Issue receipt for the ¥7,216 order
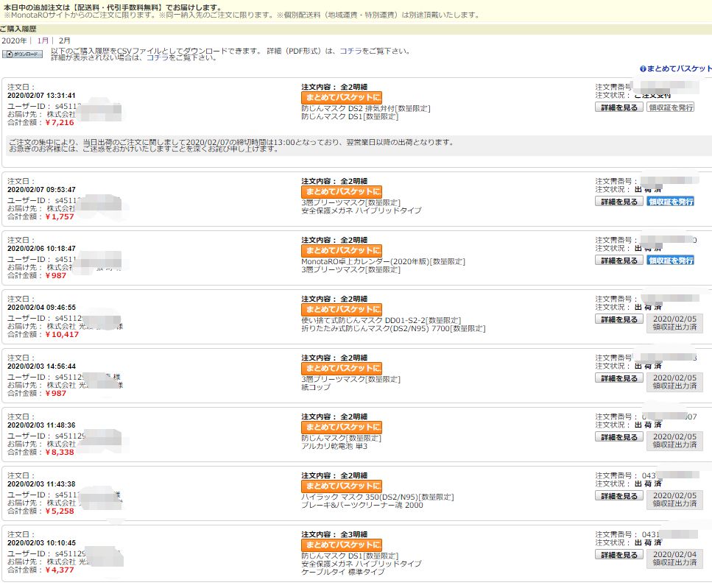Viewport: 712px width, 588px height. (x=670, y=107)
